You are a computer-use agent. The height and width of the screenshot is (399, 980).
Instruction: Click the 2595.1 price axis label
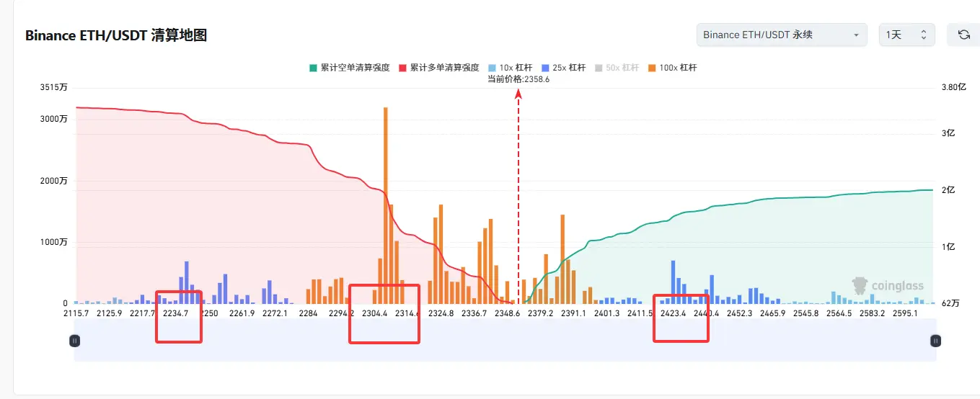905,313
